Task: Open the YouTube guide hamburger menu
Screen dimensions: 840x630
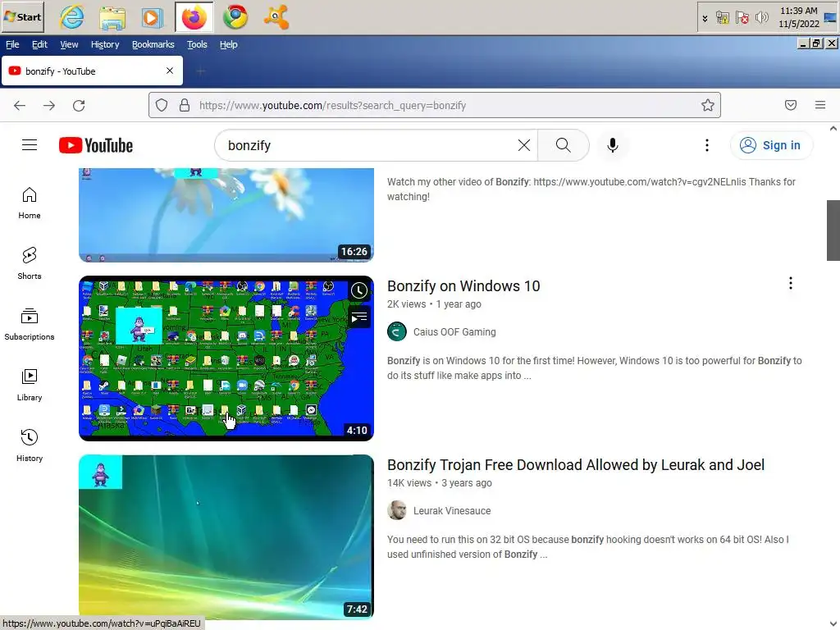Action: (30, 145)
